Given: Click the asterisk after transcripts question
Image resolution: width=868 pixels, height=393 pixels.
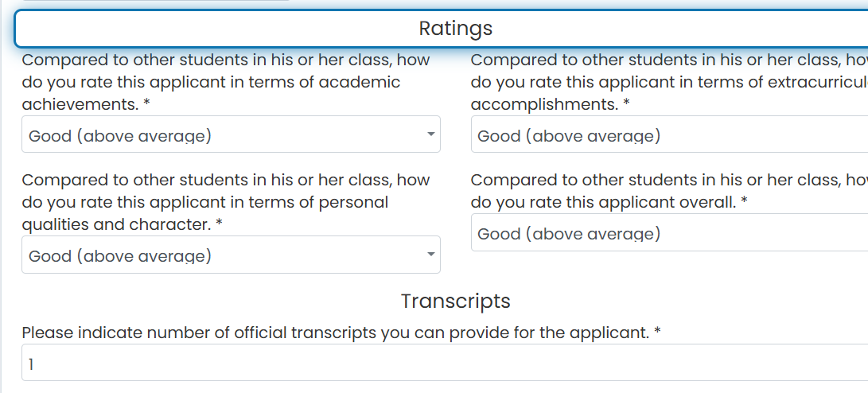Looking at the screenshot, I should click(x=657, y=332).
